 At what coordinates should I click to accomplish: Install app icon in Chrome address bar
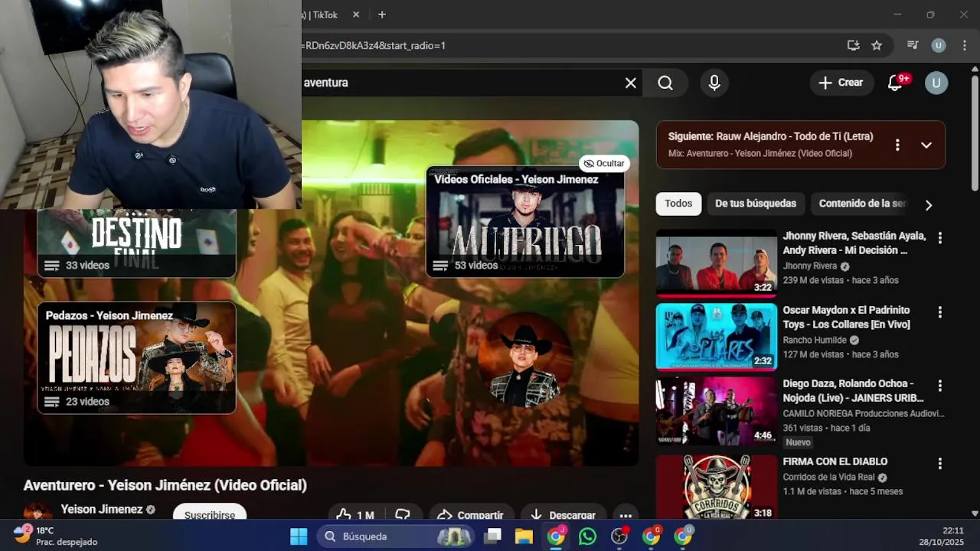click(854, 45)
